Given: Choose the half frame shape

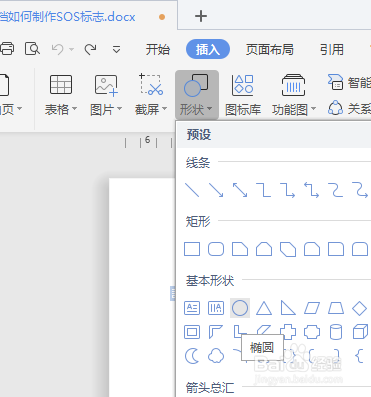Looking at the screenshot, I should (216, 332).
